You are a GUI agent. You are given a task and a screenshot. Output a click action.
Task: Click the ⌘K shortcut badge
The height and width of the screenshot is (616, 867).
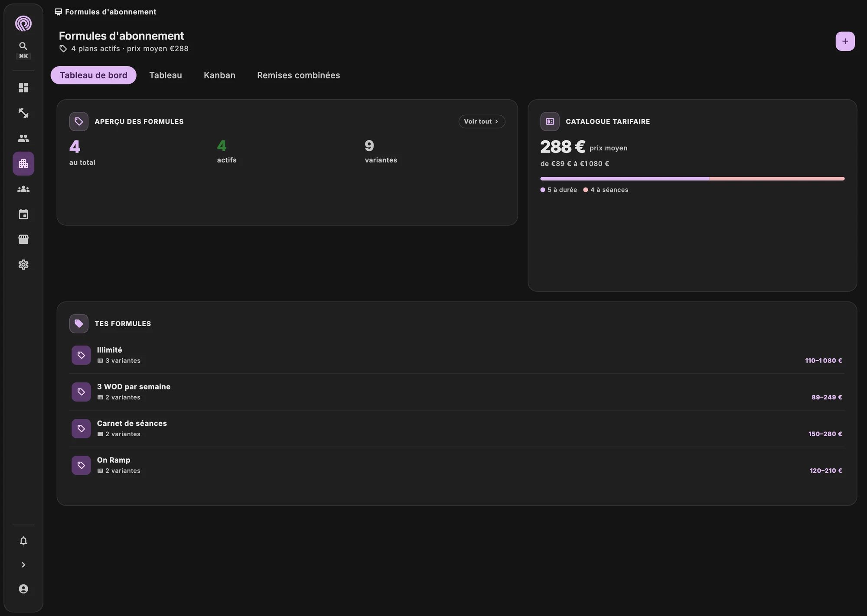pos(23,56)
